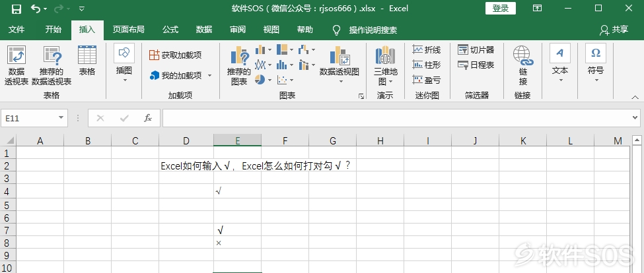Switch to the 开始 tab
Image resolution: width=644 pixels, height=273 pixels.
tap(54, 30)
